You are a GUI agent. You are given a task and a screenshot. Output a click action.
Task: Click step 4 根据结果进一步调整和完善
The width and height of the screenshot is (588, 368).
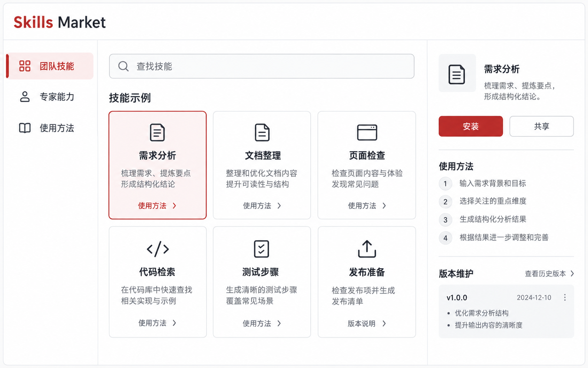(x=504, y=238)
